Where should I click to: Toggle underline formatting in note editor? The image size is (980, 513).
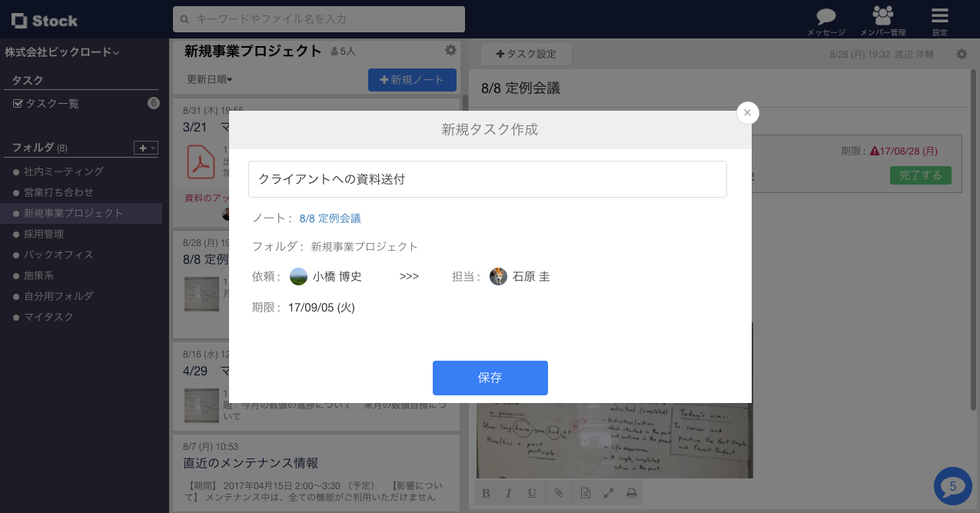[532, 493]
